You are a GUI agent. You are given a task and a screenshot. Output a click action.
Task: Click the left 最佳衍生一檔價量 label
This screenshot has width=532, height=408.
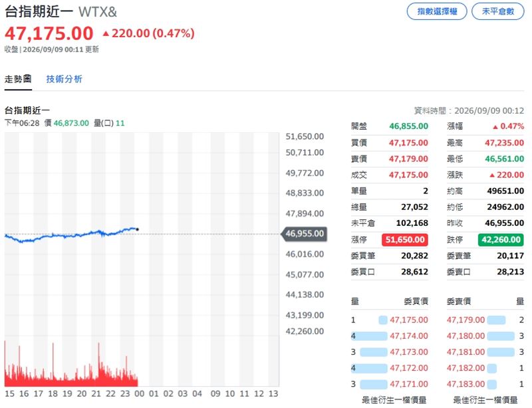(x=394, y=400)
